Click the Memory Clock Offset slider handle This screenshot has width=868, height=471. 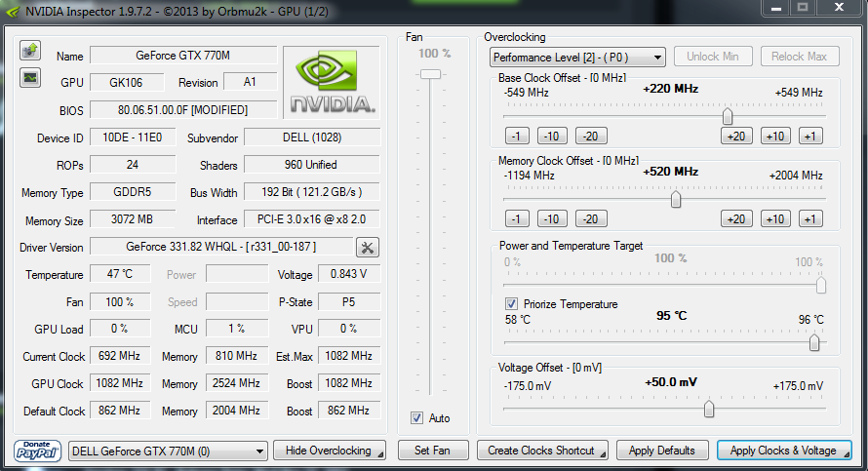[675, 199]
